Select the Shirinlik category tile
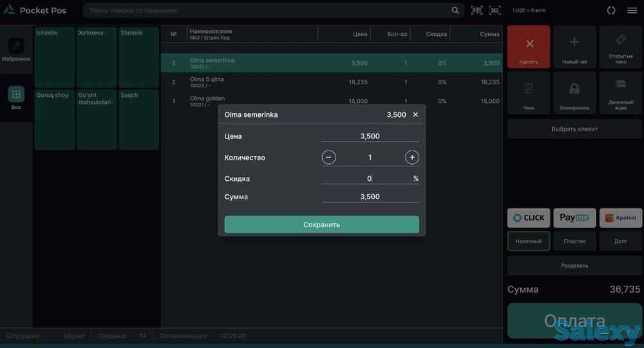 click(139, 57)
